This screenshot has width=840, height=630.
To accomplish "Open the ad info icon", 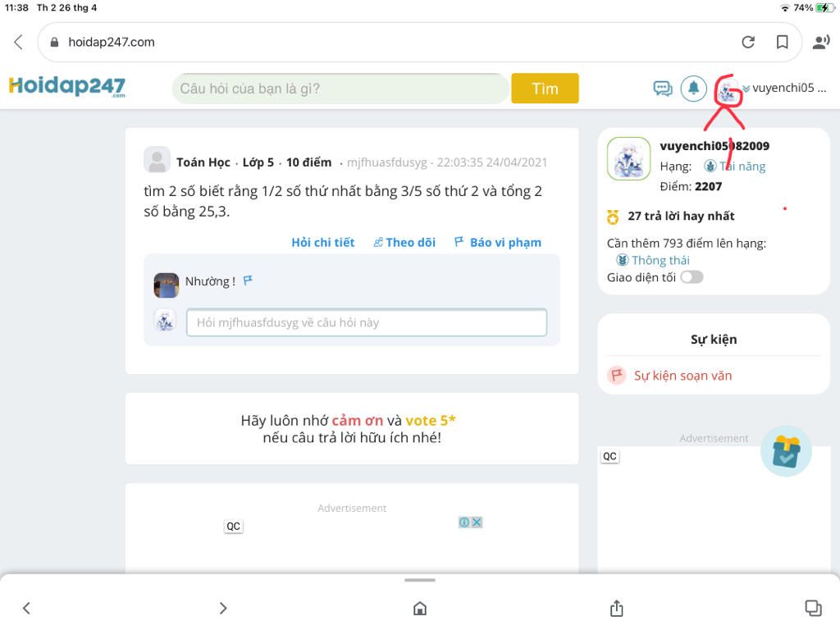I will tap(464, 522).
